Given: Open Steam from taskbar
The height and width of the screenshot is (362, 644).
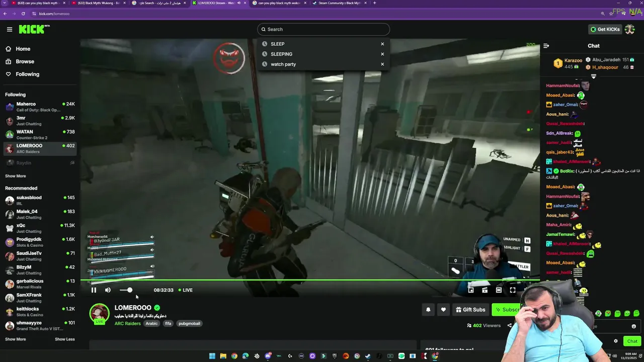Looking at the screenshot, I should (x=368, y=356).
